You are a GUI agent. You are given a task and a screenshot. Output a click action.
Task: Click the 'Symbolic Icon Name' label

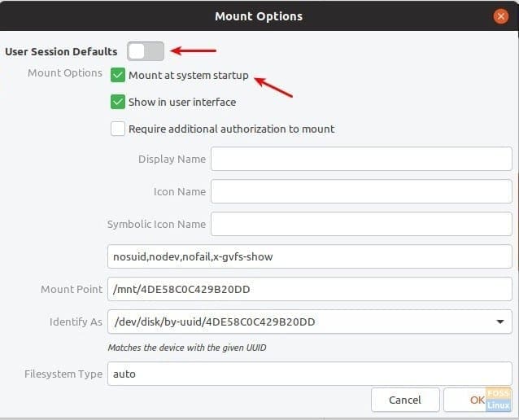point(156,224)
